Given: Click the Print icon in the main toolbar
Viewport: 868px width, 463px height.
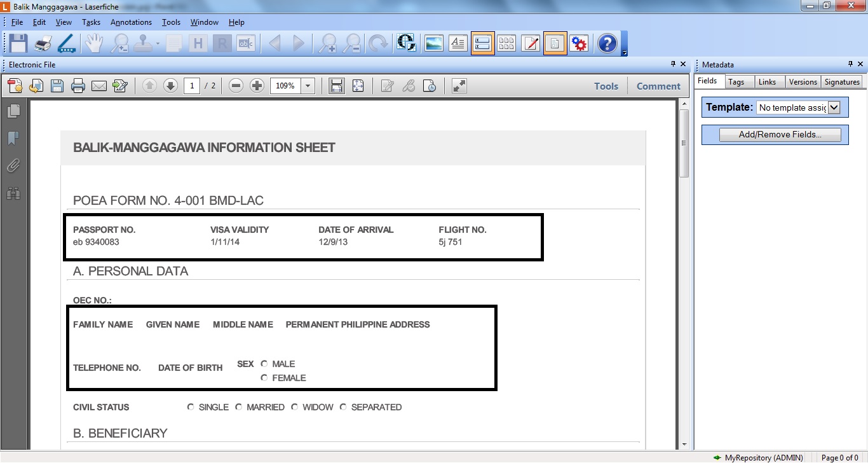Looking at the screenshot, I should click(43, 43).
